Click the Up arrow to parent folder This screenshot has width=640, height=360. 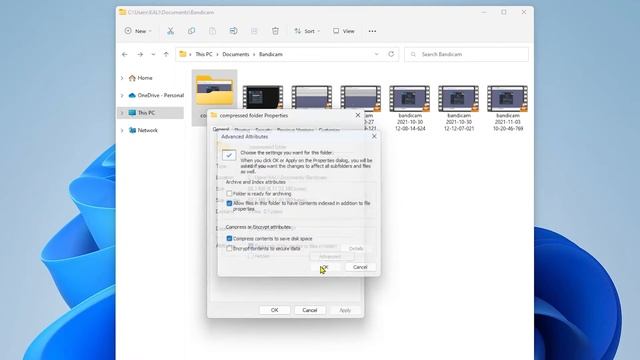click(x=166, y=54)
